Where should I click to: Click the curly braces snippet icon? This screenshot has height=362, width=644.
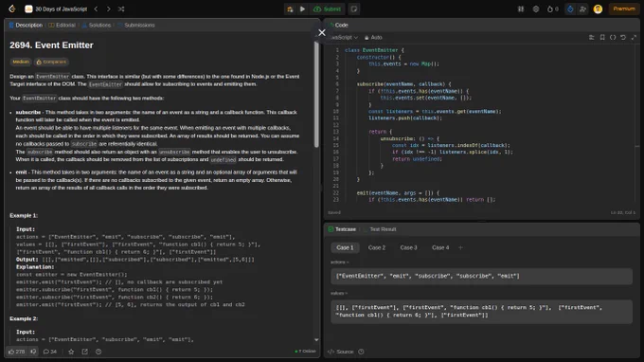tap(613, 37)
